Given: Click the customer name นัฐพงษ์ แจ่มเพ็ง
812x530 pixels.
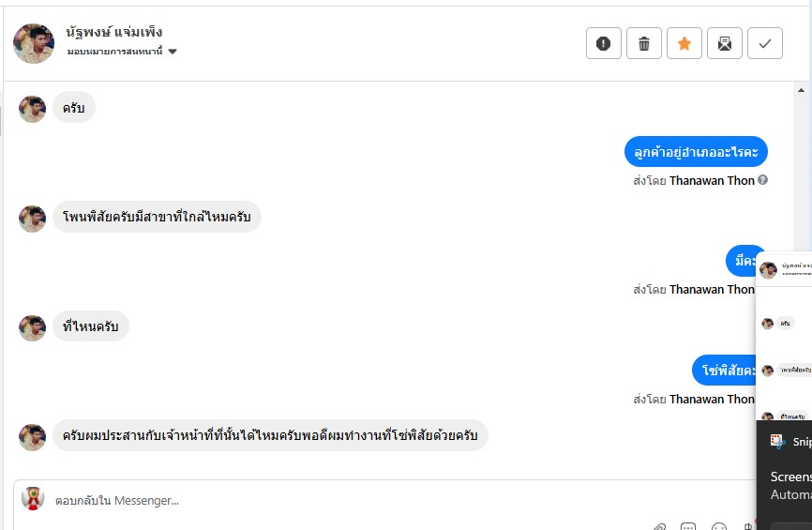Looking at the screenshot, I should [x=115, y=32].
